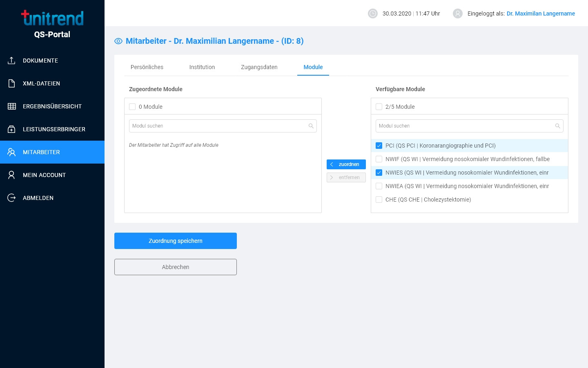The height and width of the screenshot is (368, 588).
Task: Click the medical kit icon for Leistungserbringer
Action: [11, 129]
